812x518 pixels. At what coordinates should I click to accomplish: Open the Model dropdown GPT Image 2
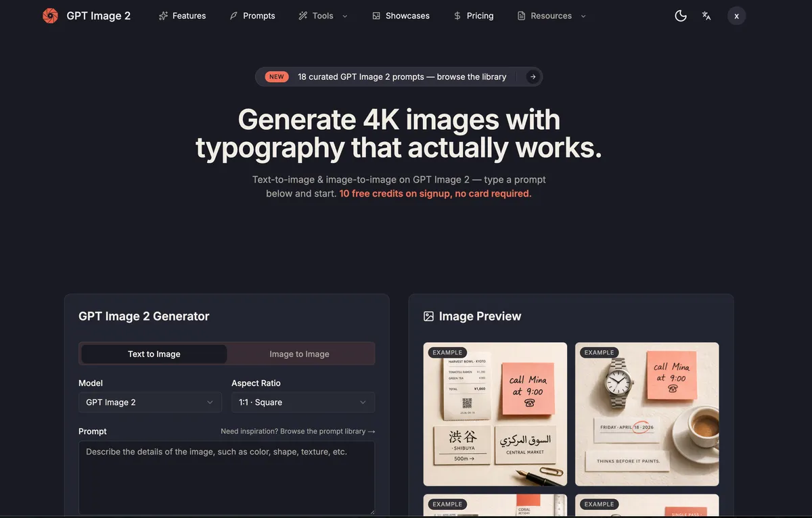click(150, 402)
